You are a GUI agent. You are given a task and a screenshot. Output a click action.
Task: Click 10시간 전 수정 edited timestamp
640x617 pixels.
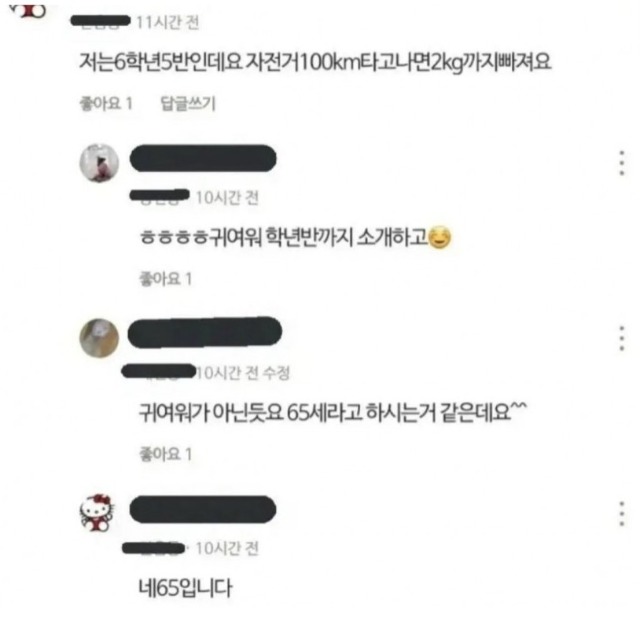243,373
